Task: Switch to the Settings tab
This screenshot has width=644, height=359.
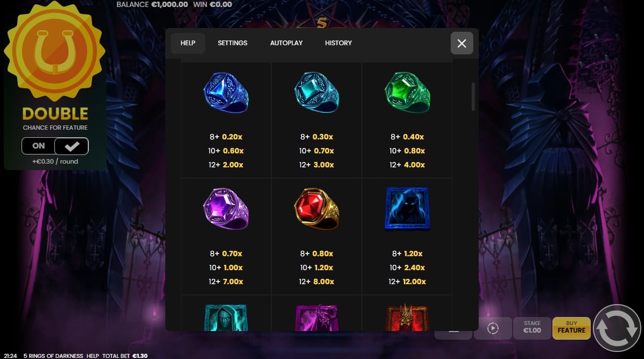Action: click(x=233, y=43)
